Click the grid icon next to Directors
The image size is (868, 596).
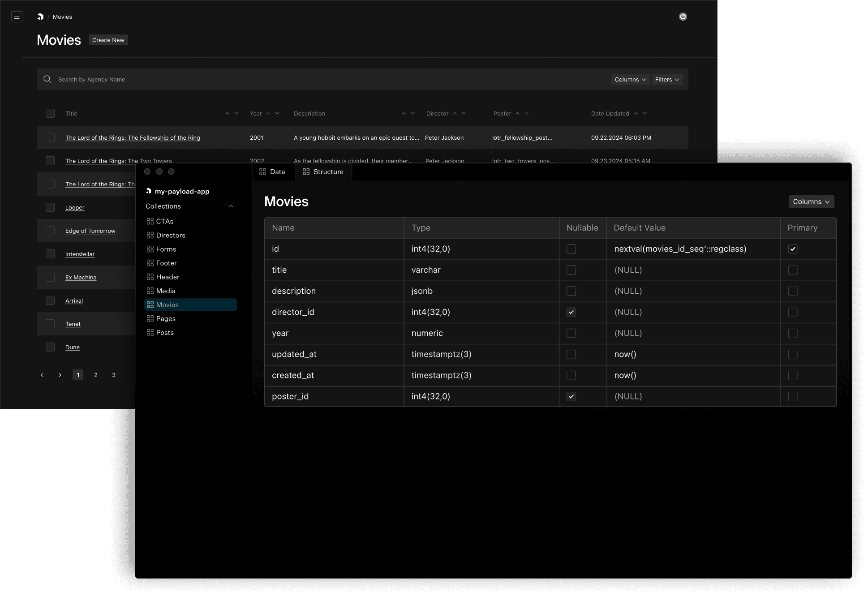(x=150, y=235)
